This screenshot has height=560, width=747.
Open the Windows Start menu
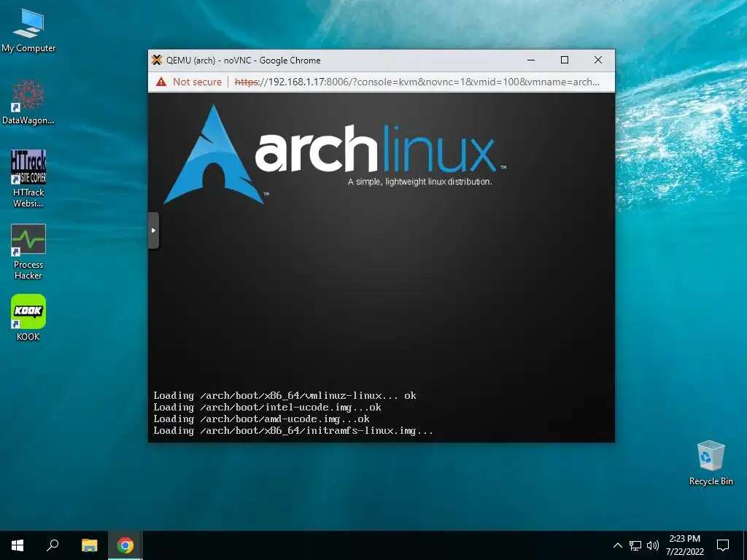[x=18, y=545]
